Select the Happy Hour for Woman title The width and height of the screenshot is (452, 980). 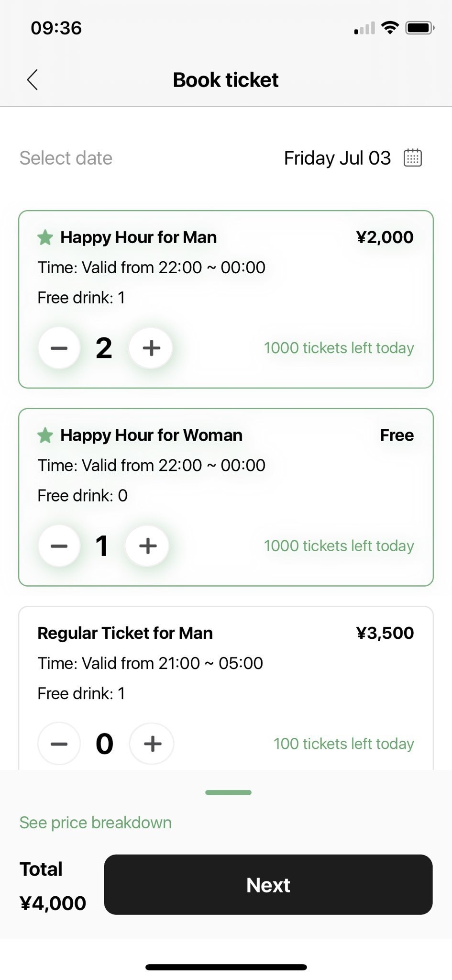[151, 435]
